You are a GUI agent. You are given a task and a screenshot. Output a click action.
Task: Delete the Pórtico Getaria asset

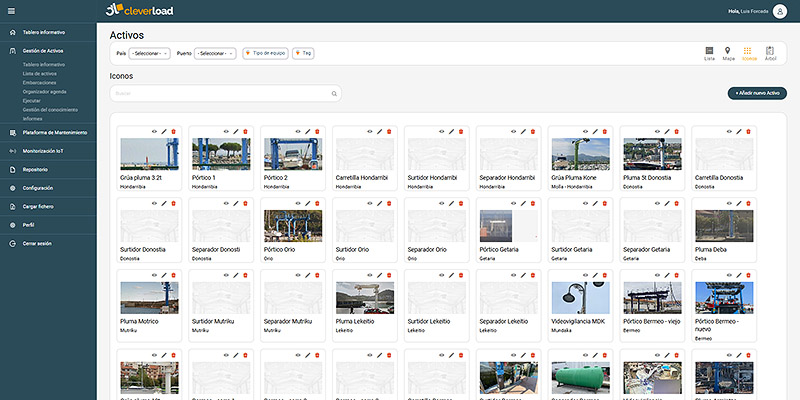(x=533, y=204)
